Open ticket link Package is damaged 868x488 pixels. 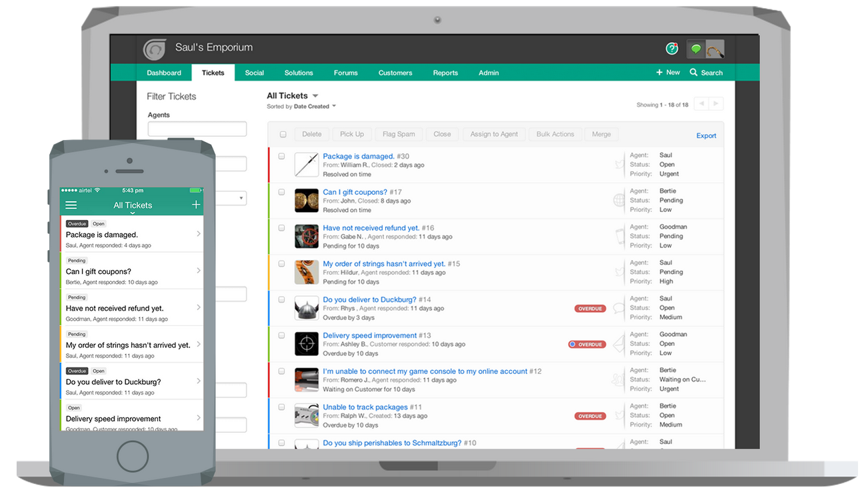(x=359, y=157)
